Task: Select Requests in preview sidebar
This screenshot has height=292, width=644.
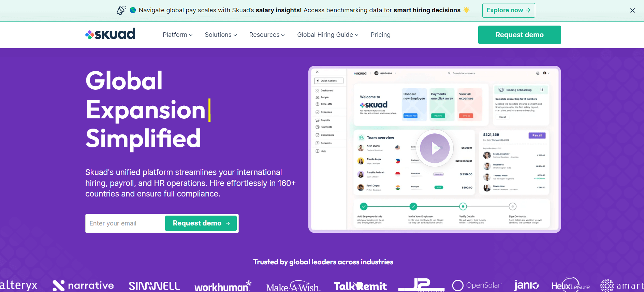Action: coord(324,143)
